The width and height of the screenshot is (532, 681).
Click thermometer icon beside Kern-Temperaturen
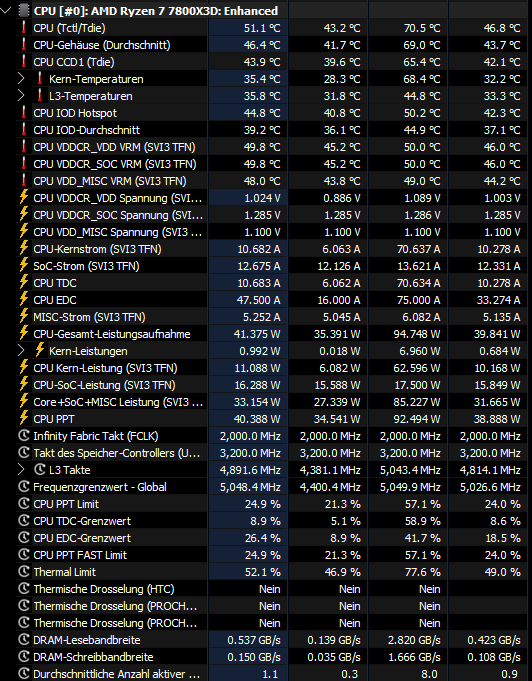point(40,79)
